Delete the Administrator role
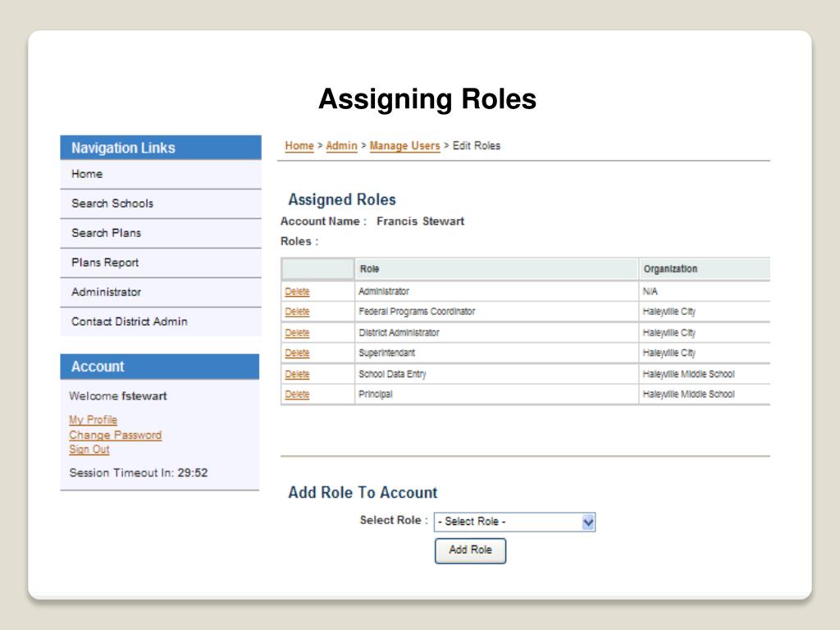 click(x=297, y=291)
